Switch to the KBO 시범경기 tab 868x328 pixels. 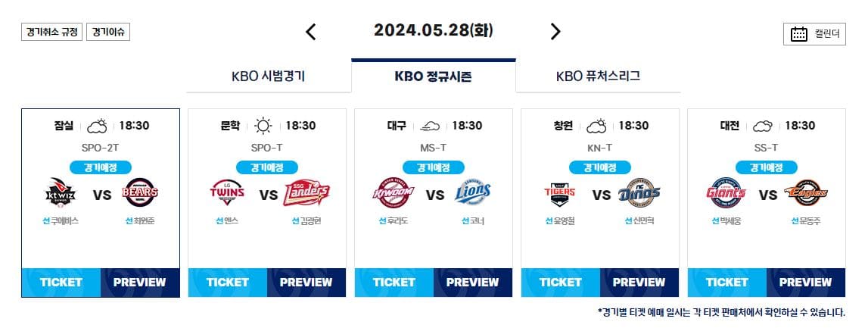[269, 77]
